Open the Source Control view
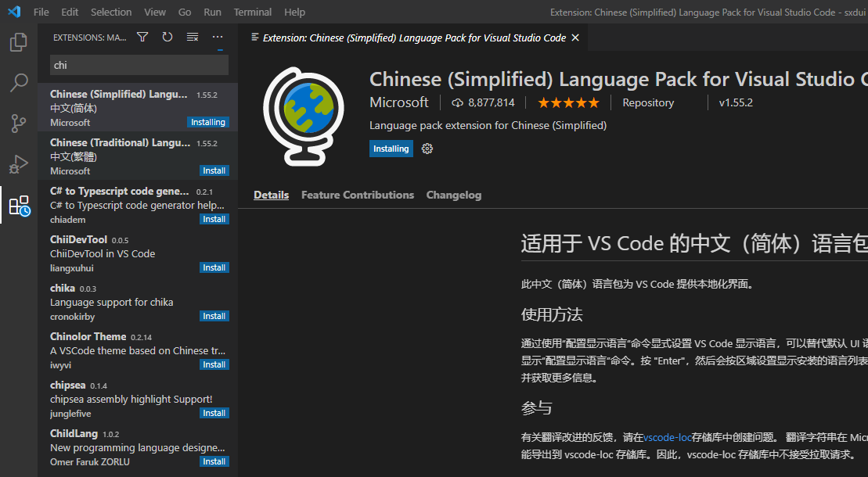This screenshot has width=868, height=477. click(x=18, y=124)
